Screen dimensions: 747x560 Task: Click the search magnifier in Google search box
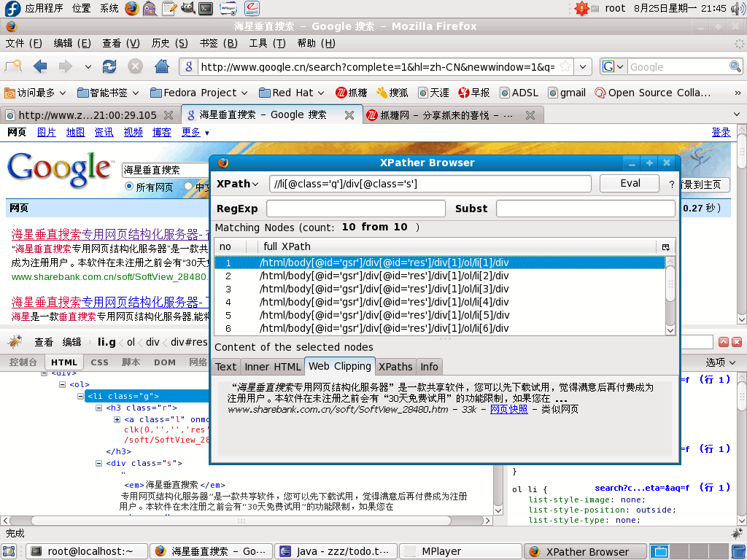[x=735, y=66]
